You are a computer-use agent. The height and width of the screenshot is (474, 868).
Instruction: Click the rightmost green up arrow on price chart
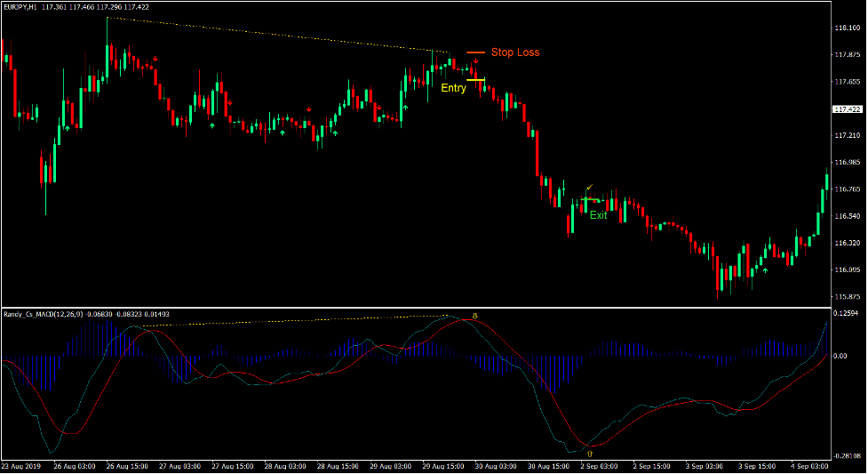pyautogui.click(x=764, y=270)
